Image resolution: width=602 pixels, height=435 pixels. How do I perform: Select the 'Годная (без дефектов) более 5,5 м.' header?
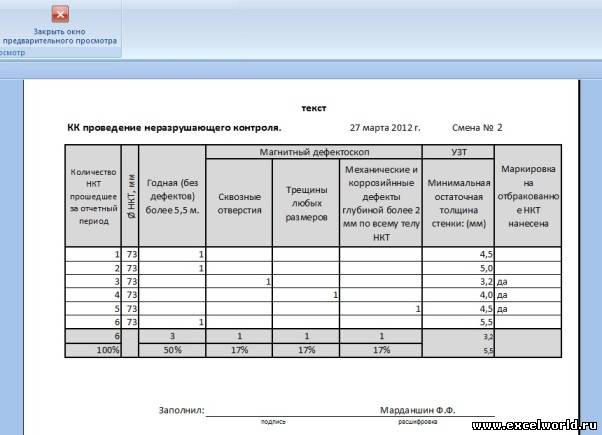point(172,196)
